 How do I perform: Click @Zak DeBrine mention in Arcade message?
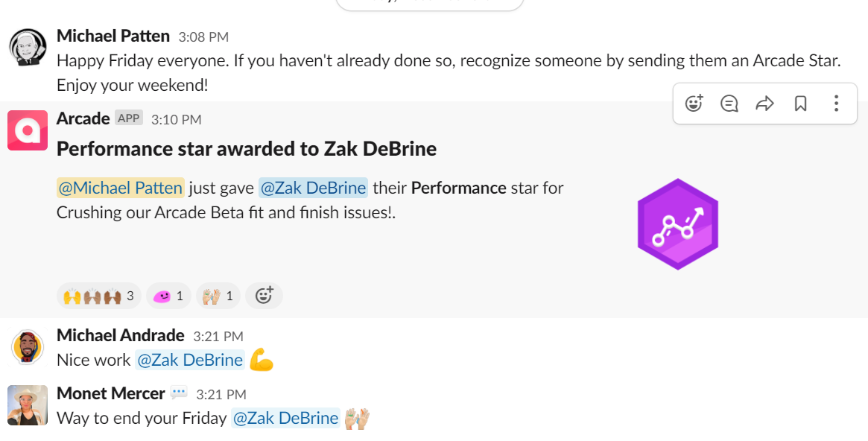(313, 188)
